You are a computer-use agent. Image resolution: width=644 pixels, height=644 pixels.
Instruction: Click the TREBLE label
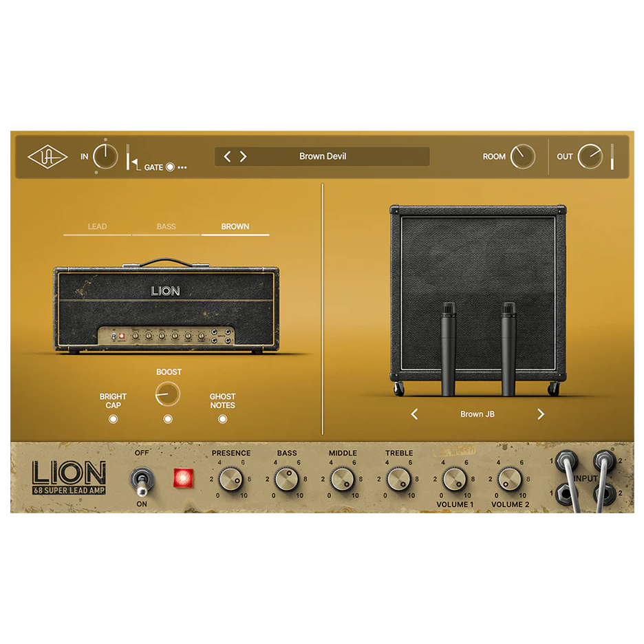(x=399, y=453)
